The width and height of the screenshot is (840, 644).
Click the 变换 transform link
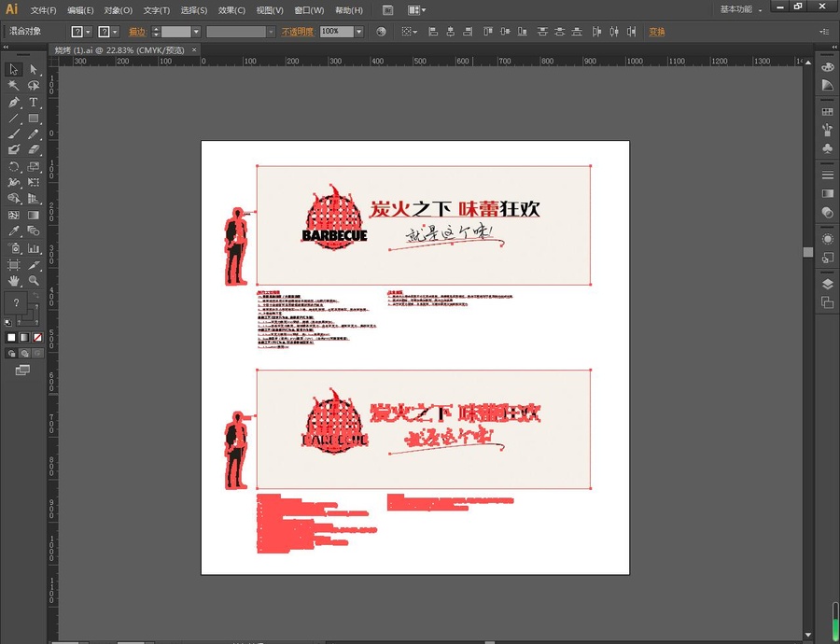pos(657,32)
